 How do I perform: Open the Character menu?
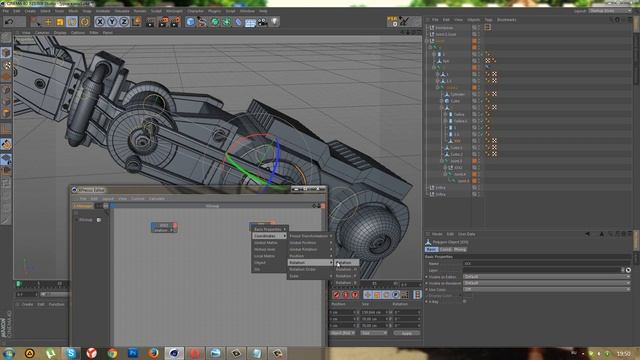tap(196, 11)
